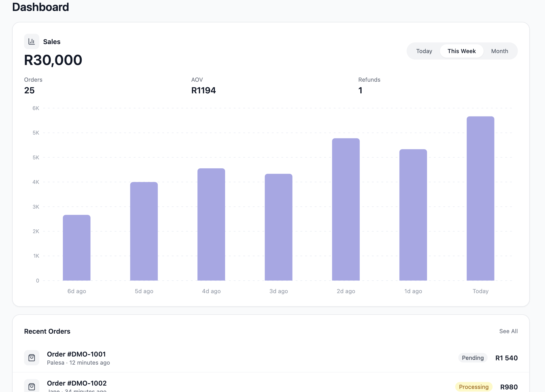Click the shopping bag icon on Order #DMO-1002

(x=31, y=387)
